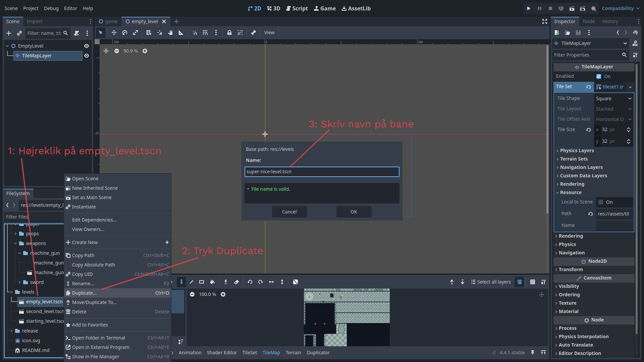
Task: Open the Tile Shape dropdown
Action: pyautogui.click(x=613, y=99)
